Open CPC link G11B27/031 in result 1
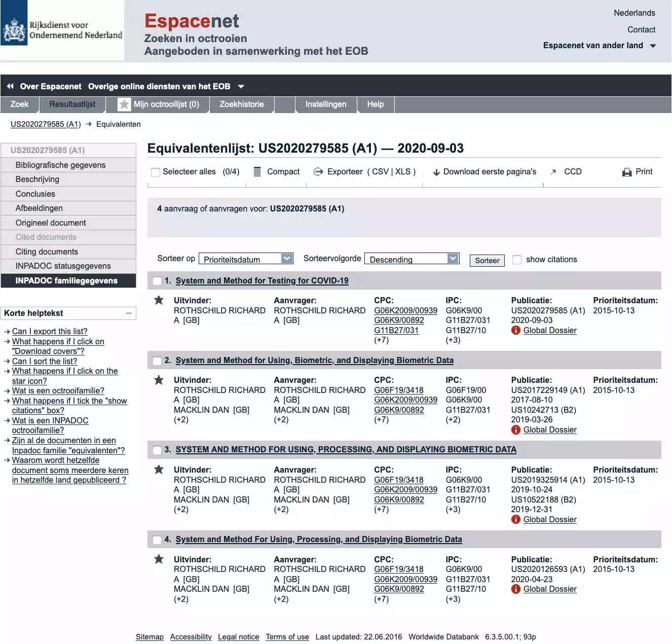This screenshot has height=644, width=672. click(x=396, y=331)
